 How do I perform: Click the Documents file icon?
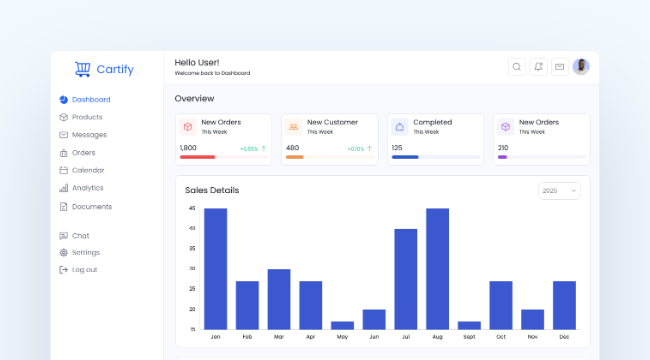(63, 207)
